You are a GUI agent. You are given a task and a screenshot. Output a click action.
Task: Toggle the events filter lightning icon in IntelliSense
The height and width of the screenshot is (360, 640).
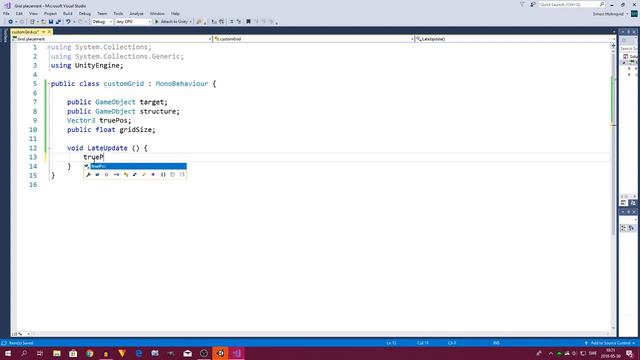[x=144, y=175]
